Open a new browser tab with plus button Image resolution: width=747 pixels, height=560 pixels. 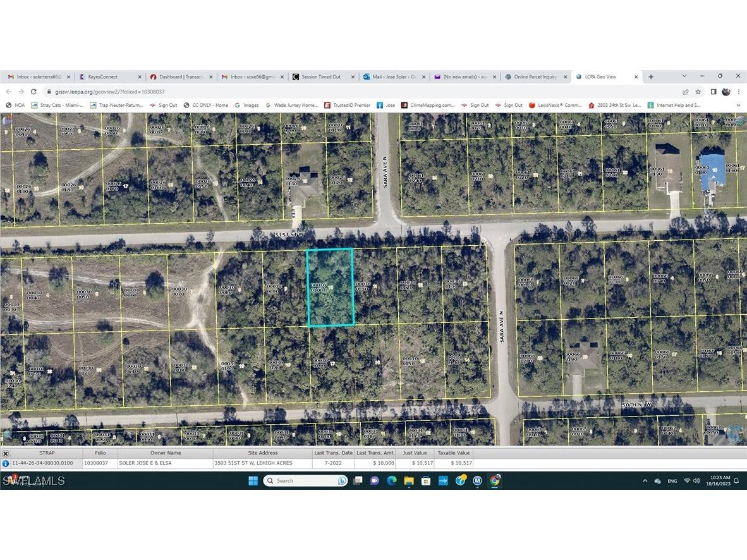pos(650,76)
